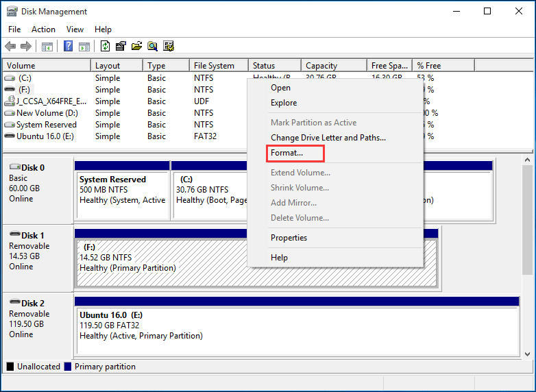Click the Disk 1 label
This screenshot has height=392, width=536.
pyautogui.click(x=32, y=236)
